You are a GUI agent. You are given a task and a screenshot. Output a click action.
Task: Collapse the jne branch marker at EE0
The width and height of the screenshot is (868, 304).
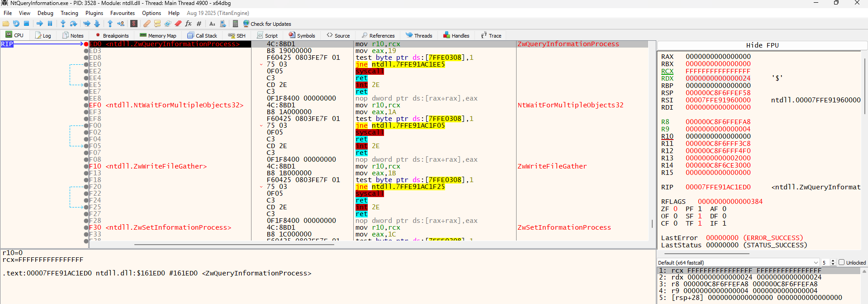[261, 64]
